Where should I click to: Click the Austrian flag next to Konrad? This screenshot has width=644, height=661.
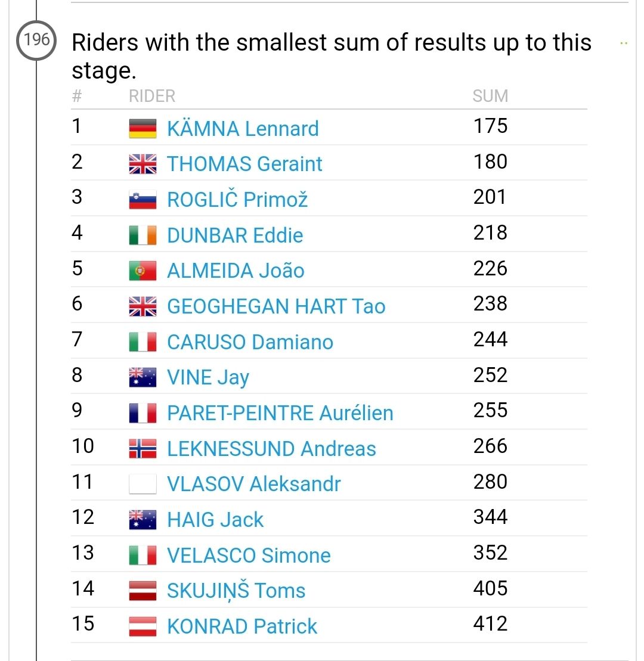tap(143, 626)
